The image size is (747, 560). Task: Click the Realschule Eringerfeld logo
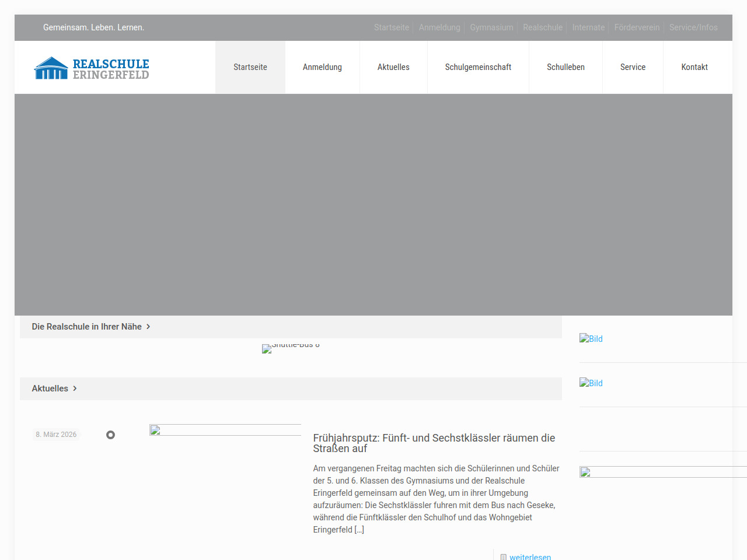point(92,68)
